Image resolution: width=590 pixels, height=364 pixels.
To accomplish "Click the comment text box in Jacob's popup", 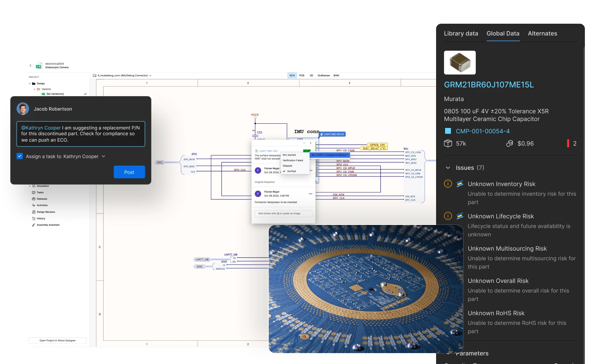I will [x=81, y=134].
